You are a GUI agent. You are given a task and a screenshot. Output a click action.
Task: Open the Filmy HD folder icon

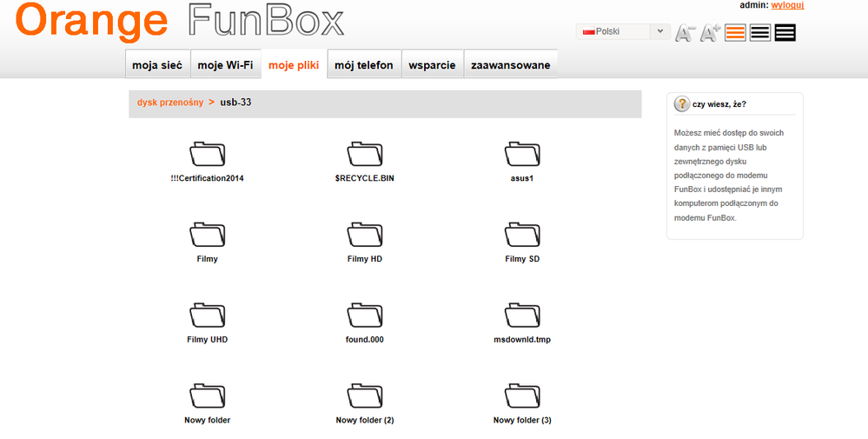click(364, 235)
